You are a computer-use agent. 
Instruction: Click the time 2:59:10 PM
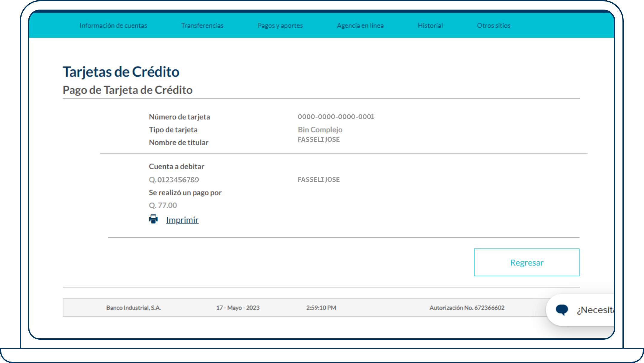point(321,308)
